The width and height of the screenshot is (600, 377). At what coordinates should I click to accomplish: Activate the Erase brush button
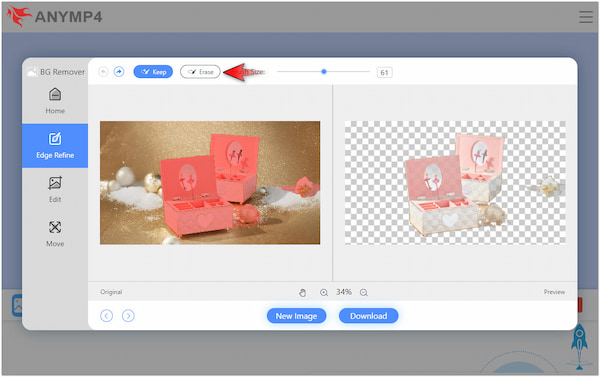pos(200,72)
